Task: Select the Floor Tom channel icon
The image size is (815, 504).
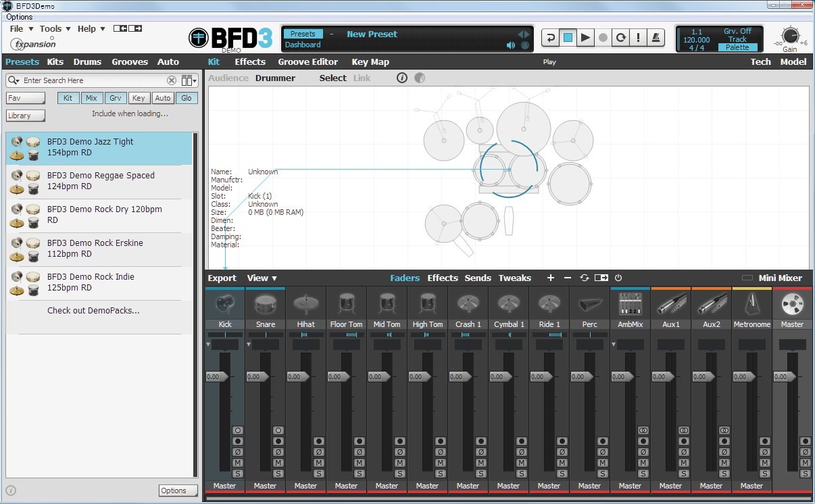Action: 346,305
